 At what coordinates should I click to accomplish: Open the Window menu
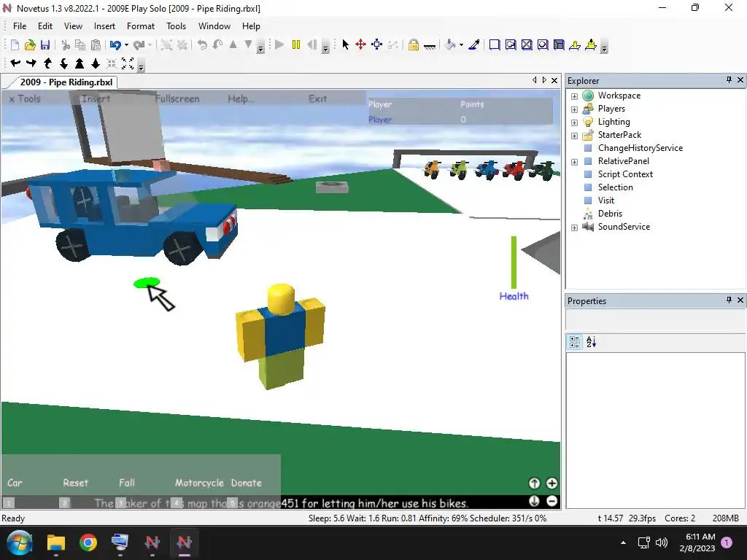(214, 26)
